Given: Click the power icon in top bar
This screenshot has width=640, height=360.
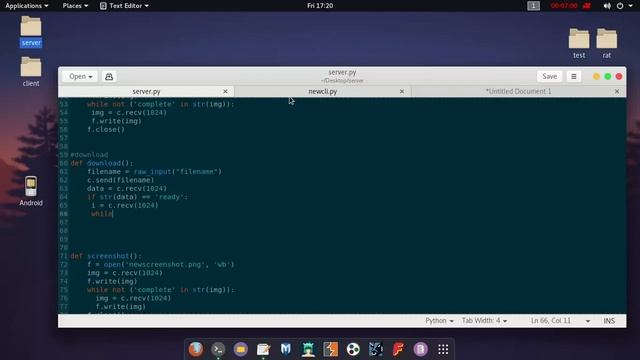Looking at the screenshot, I should point(620,6).
